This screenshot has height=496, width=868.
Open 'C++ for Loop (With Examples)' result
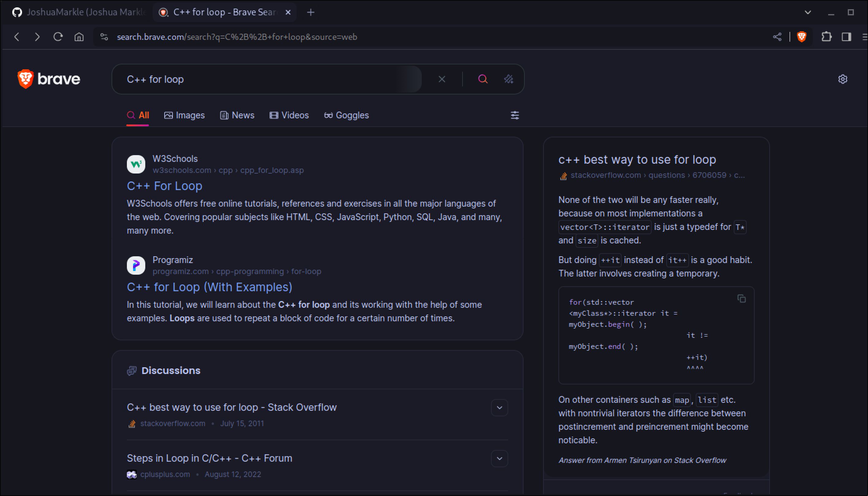coord(209,287)
